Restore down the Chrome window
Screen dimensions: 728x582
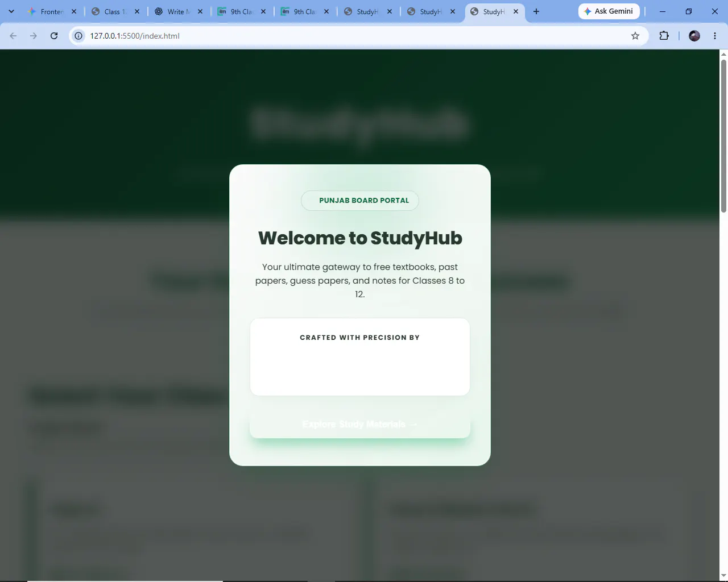point(689,11)
